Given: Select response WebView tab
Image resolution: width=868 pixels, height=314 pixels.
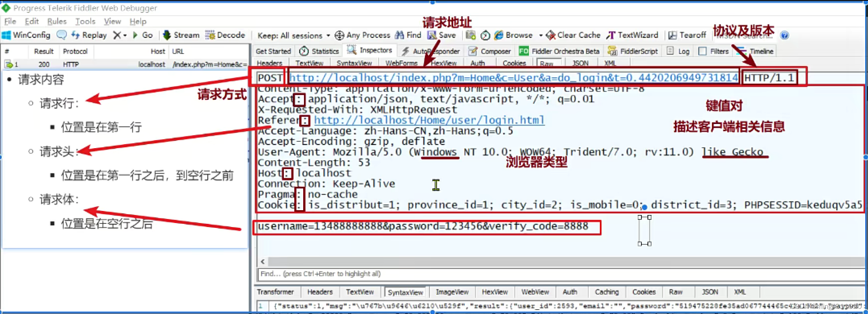Looking at the screenshot, I should click(x=535, y=292).
